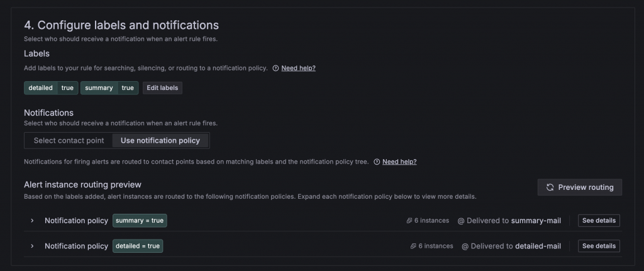The image size is (644, 271).
Task: Choose Select contact point option
Action: 69,140
